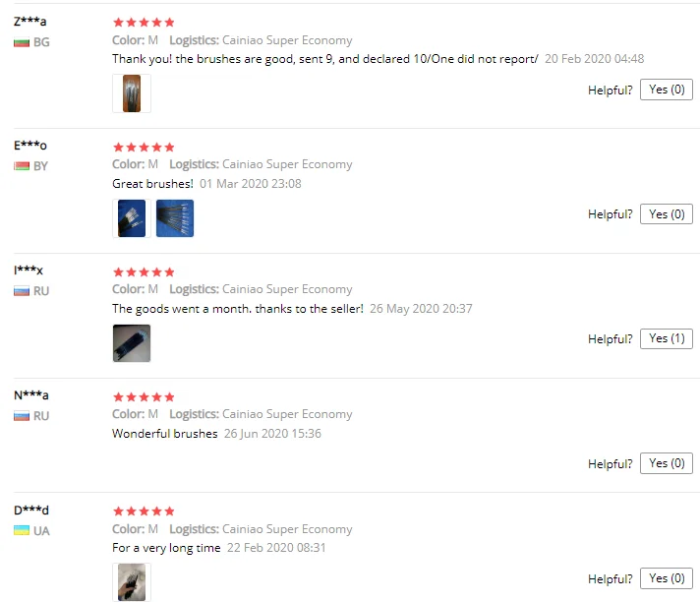The height and width of the screenshot is (602, 700).
Task: Open Z***a's brush photo thumbnail
Action: 132,93
